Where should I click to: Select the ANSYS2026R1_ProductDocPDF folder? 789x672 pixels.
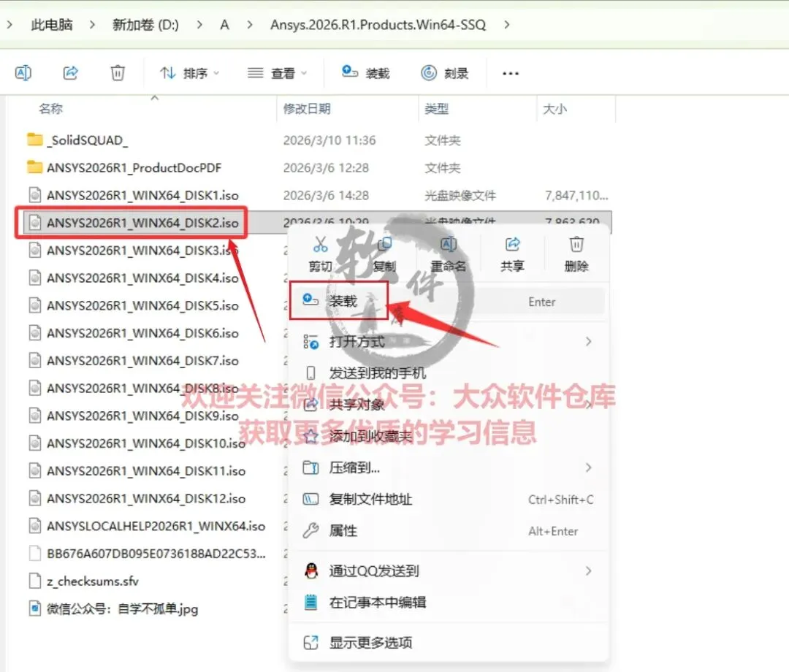click(134, 168)
